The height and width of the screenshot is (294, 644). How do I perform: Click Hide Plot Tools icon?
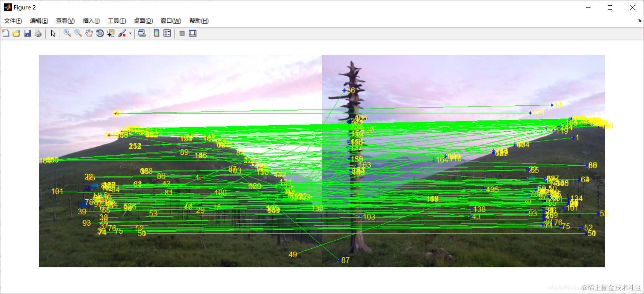point(182,33)
